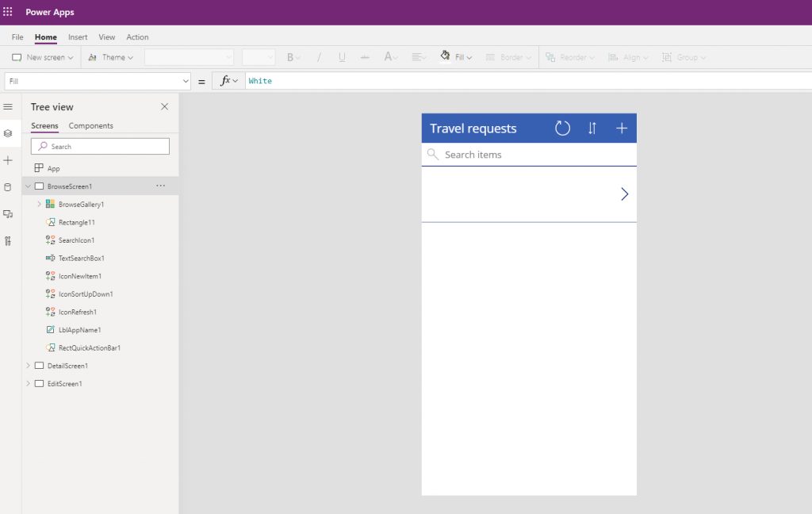This screenshot has width=812, height=514.
Task: Close the Tree view panel
Action: coord(165,107)
